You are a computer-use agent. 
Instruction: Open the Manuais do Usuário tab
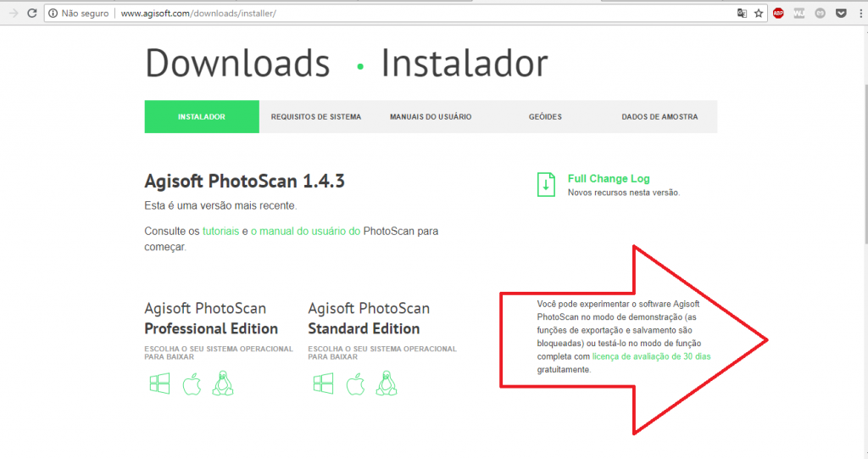point(431,117)
